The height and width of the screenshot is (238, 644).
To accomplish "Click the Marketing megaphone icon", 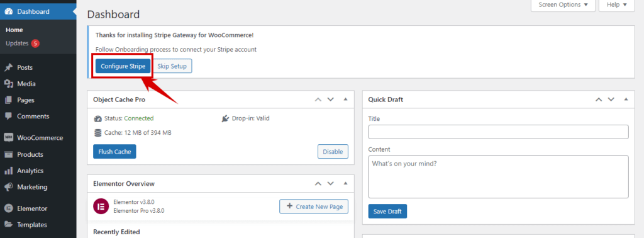I will coord(8,187).
